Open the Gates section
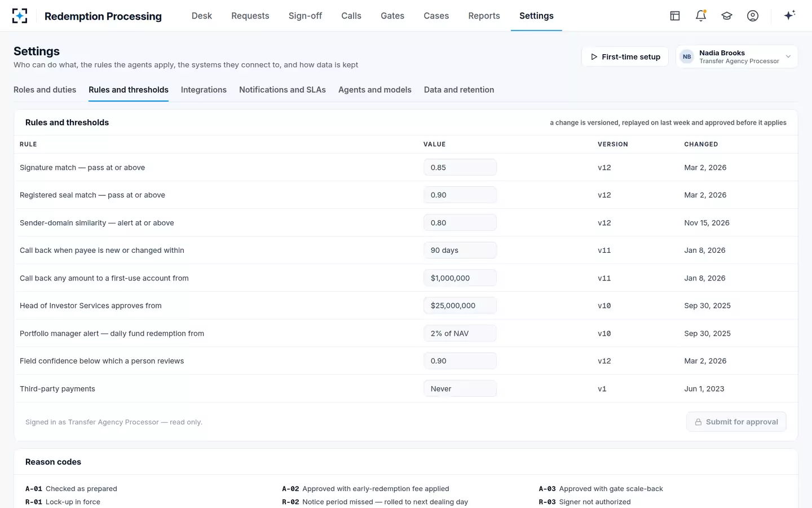812x508 pixels. coord(392,16)
